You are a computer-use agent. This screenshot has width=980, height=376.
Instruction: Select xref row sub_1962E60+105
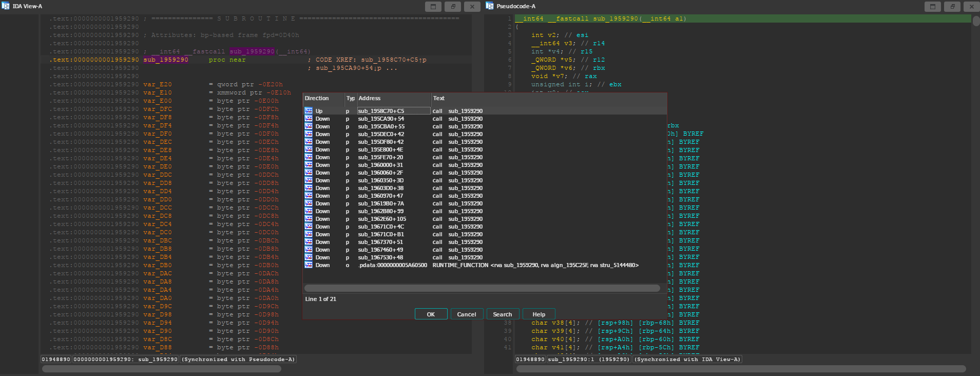pyautogui.click(x=485, y=219)
